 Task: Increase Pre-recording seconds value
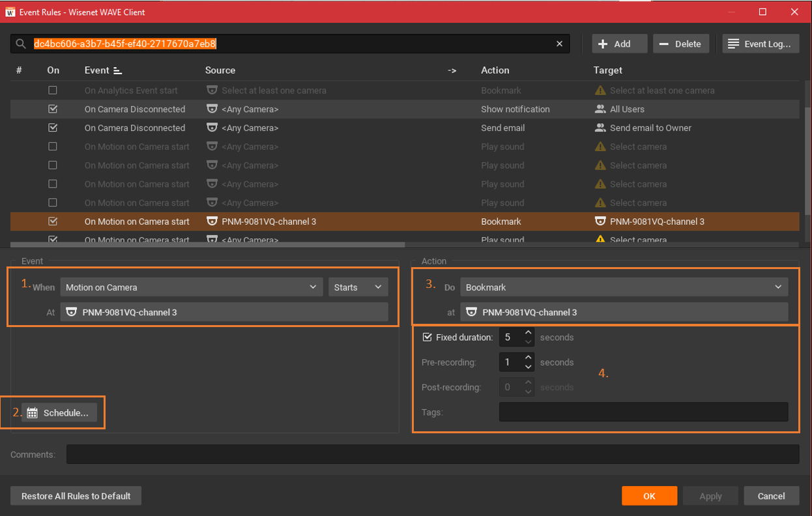pyautogui.click(x=529, y=358)
